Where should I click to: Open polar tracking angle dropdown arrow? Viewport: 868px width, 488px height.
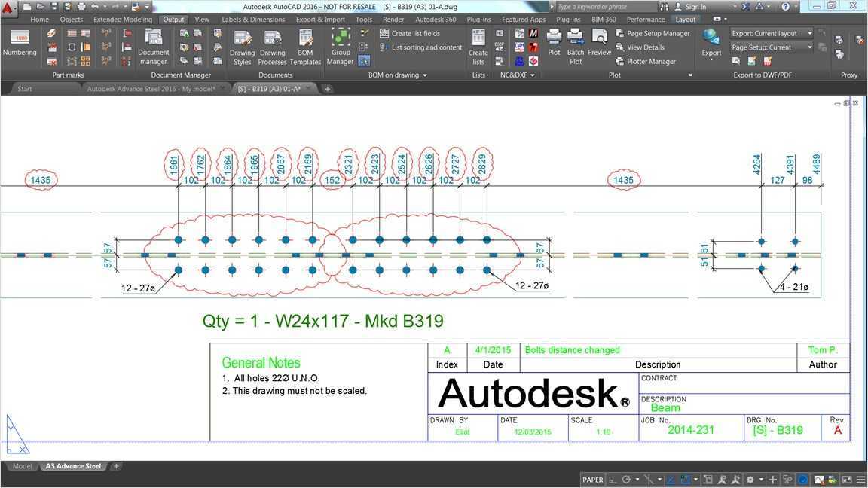637,480
